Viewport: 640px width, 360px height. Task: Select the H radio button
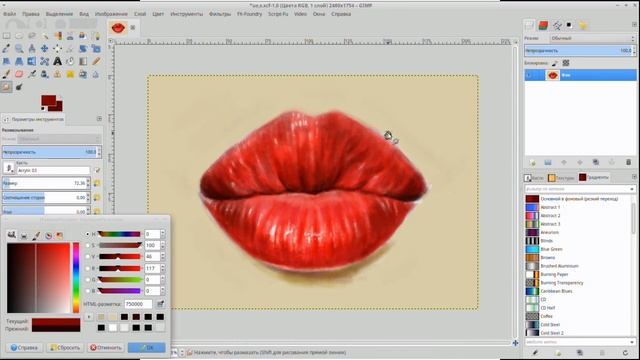[x=88, y=234]
